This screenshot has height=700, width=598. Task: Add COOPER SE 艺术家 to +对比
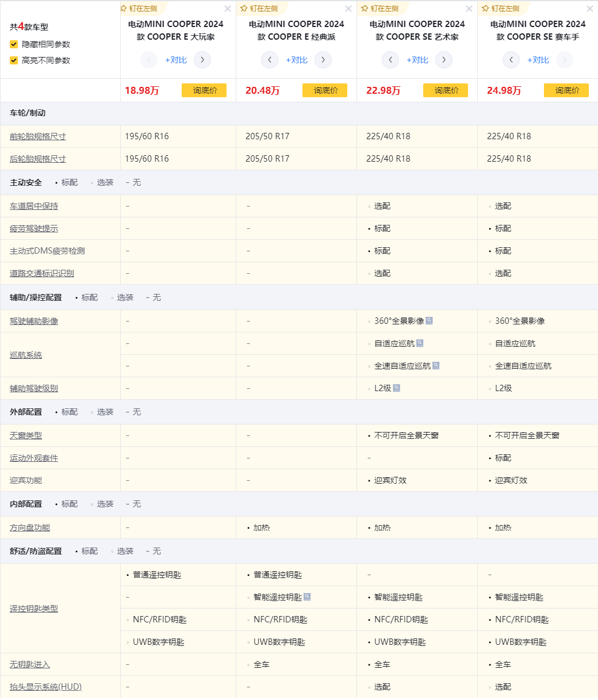(x=417, y=60)
